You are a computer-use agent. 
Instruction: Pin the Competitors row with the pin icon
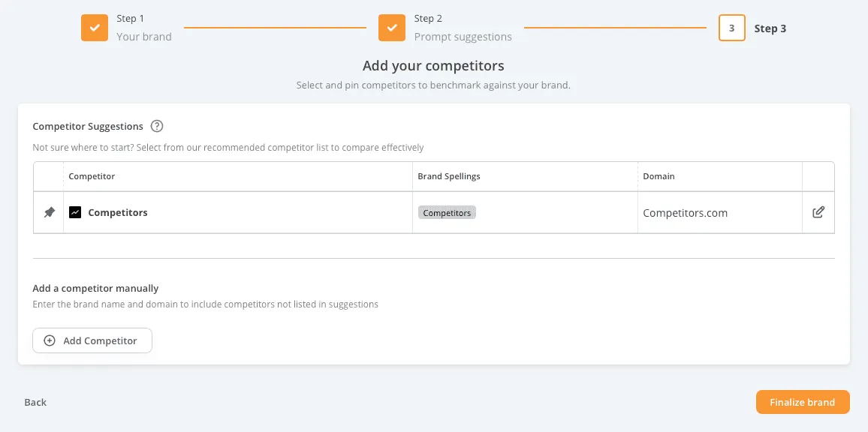click(x=49, y=212)
